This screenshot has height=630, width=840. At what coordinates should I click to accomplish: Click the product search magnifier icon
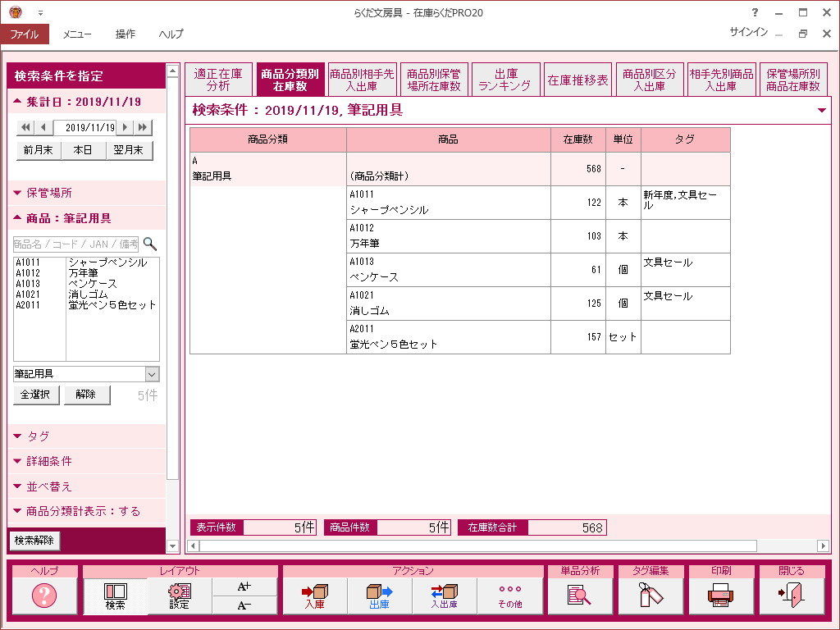coord(150,244)
